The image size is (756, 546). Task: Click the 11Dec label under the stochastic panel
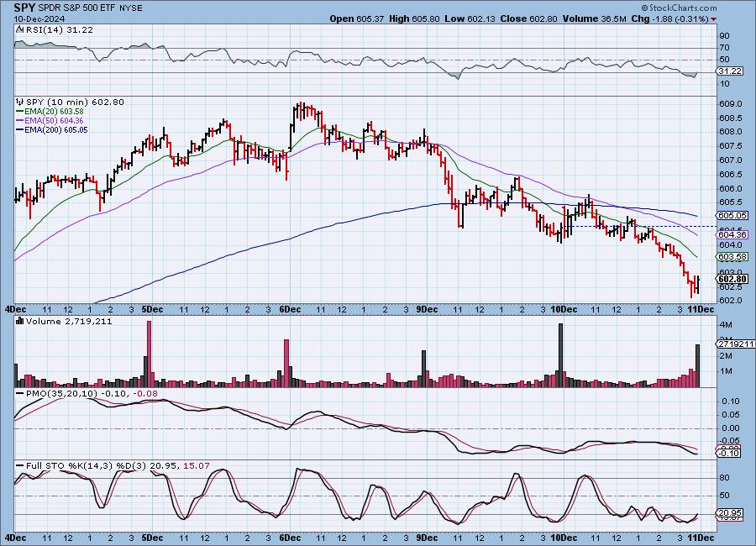click(x=701, y=538)
